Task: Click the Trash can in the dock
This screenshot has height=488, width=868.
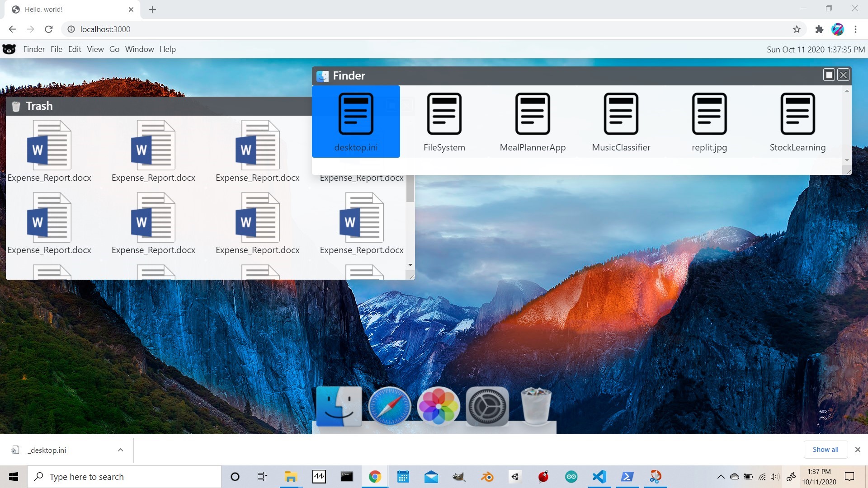Action: (x=536, y=406)
